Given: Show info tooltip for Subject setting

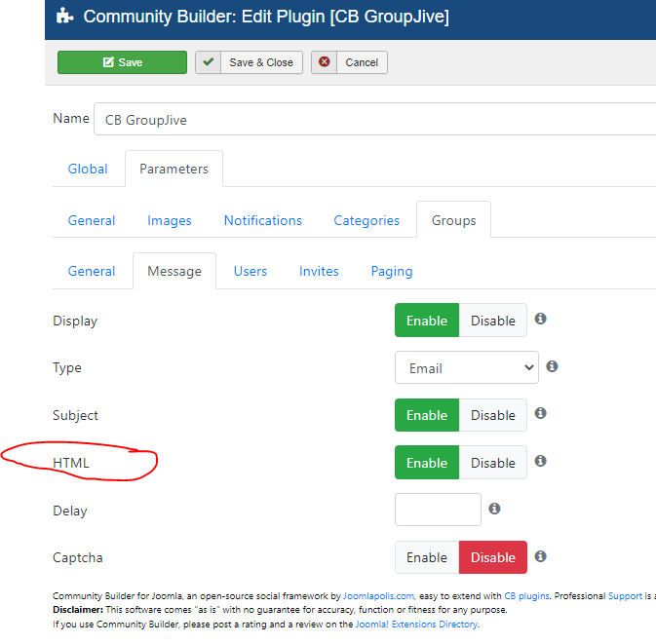Looking at the screenshot, I should [x=541, y=413].
